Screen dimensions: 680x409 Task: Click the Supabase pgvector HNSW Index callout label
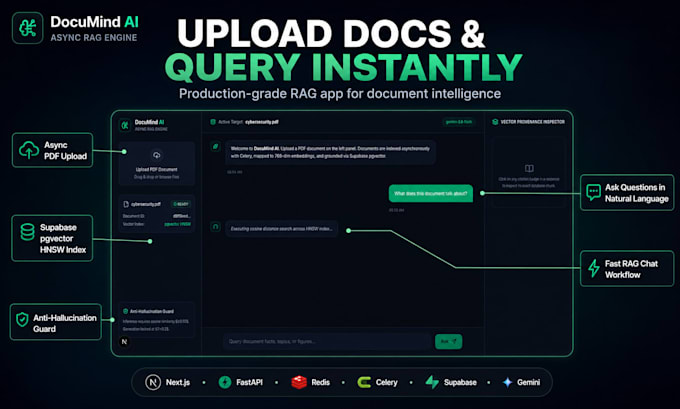[x=63, y=239]
